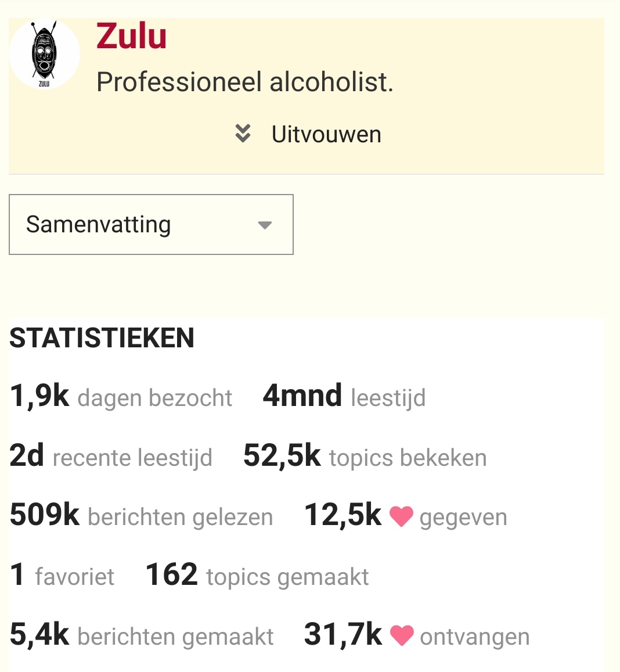The width and height of the screenshot is (620, 672).
Task: Click the 4mnd leestijd stat
Action: (x=344, y=396)
